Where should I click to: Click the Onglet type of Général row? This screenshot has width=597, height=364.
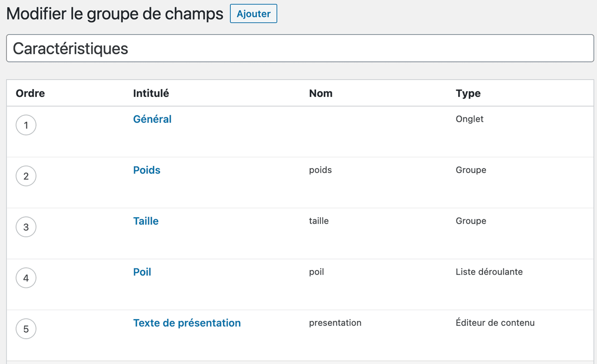[x=470, y=119]
